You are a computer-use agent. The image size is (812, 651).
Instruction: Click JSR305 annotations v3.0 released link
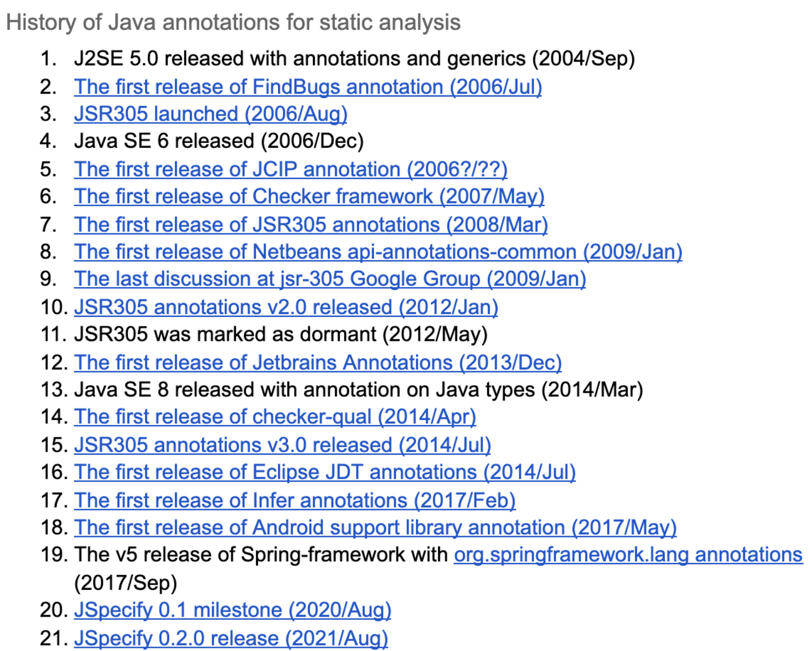coord(282,445)
